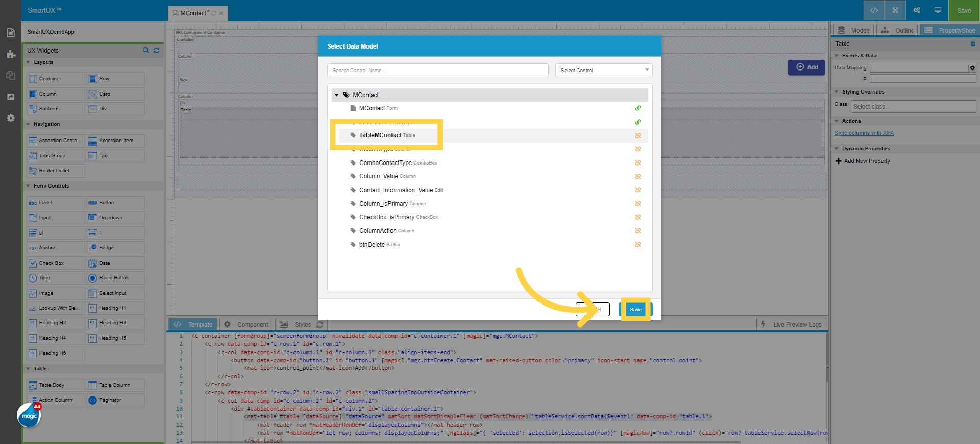Open the settings gears icon in top bar
The height and width of the screenshot is (444, 980).
[x=917, y=10]
